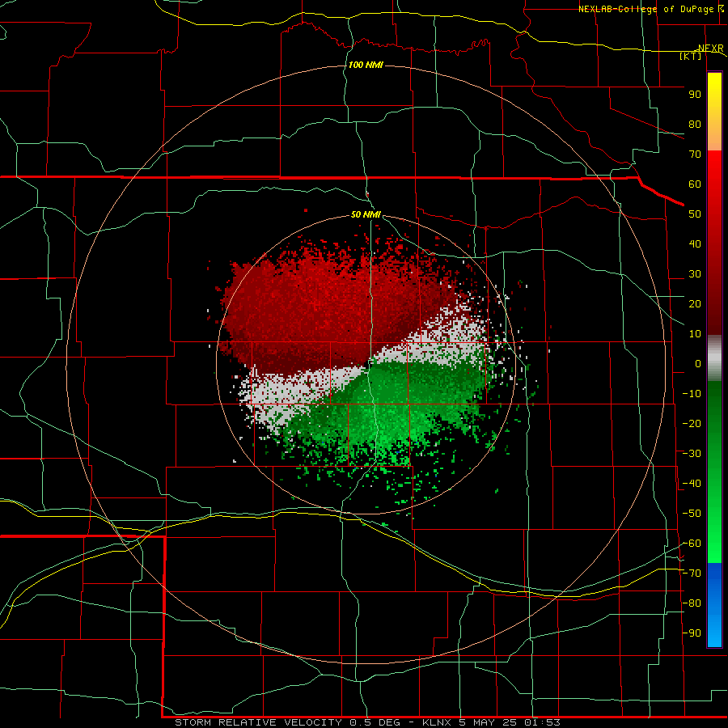Click the -30 value on velocity scale
Screen dimensions: 728x728
(x=692, y=454)
